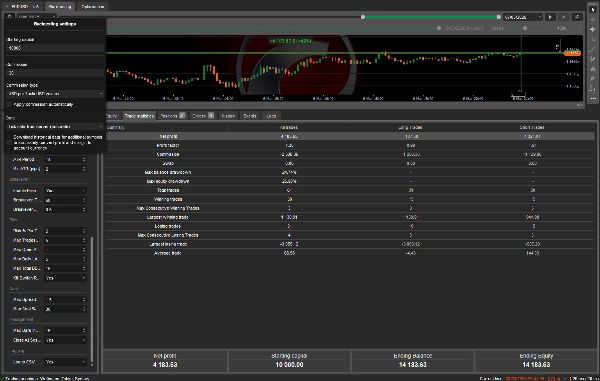Click the Commission value input field

click(55, 73)
